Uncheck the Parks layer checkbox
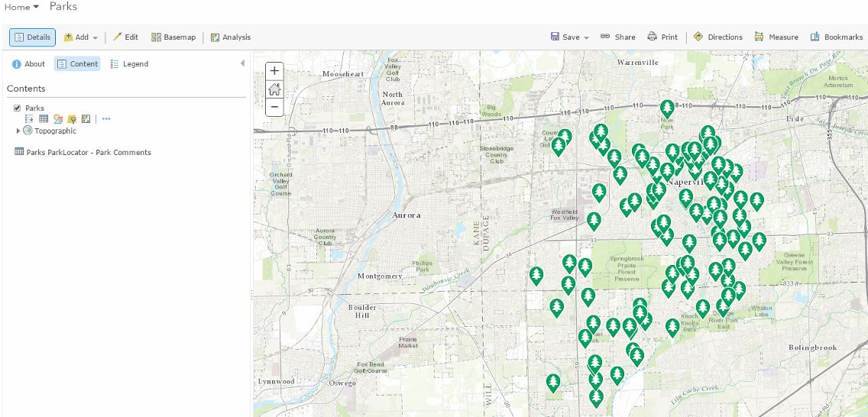Image resolution: width=868 pixels, height=417 pixels. pos(17,108)
